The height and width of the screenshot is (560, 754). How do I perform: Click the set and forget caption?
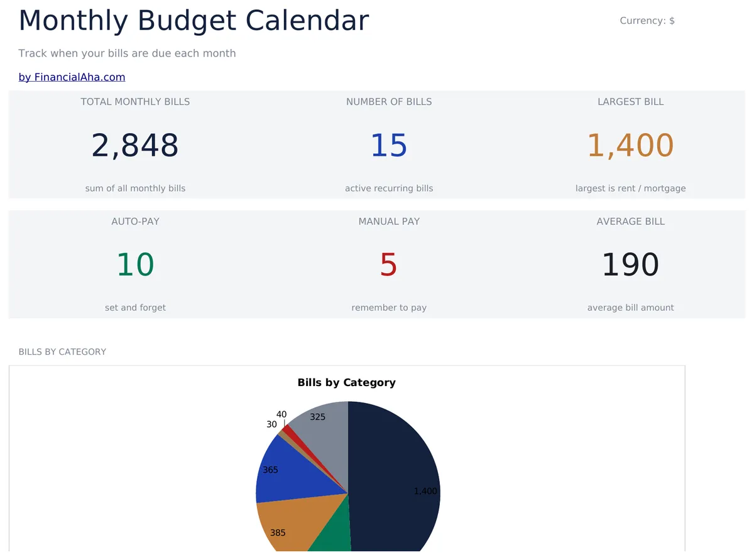pyautogui.click(x=135, y=308)
